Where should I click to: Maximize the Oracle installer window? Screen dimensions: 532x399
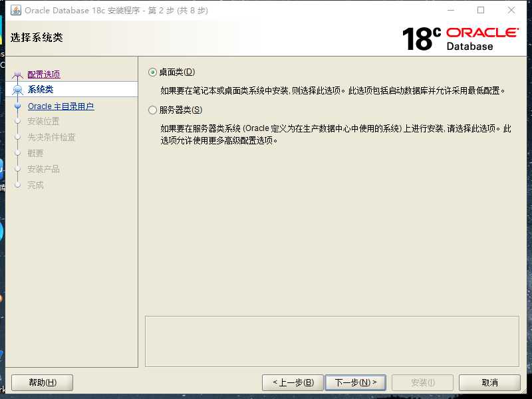[x=481, y=10]
